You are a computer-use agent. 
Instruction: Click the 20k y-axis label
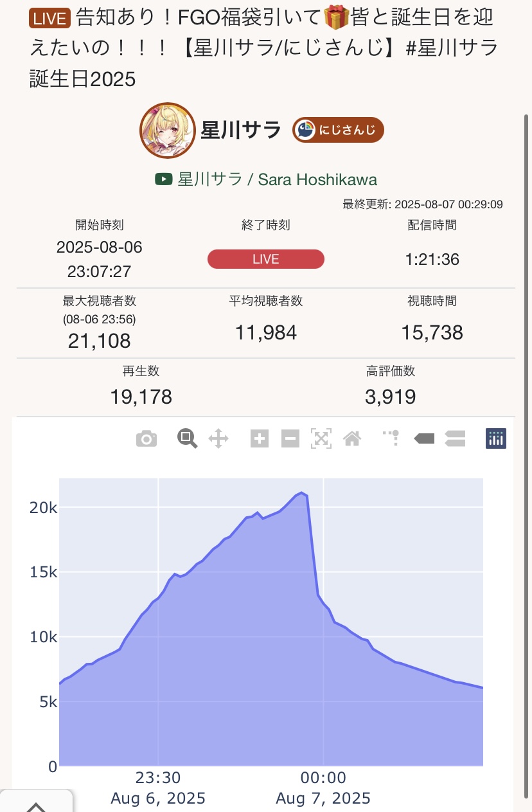[44, 507]
